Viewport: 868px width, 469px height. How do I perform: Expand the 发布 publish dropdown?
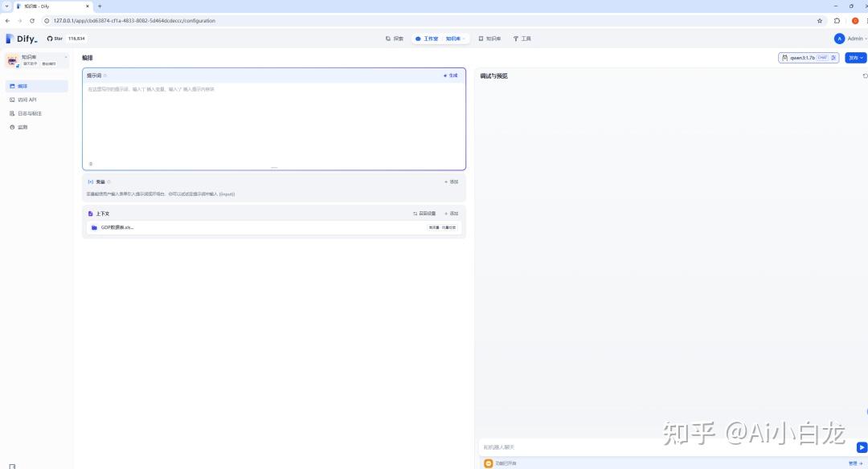(855, 58)
